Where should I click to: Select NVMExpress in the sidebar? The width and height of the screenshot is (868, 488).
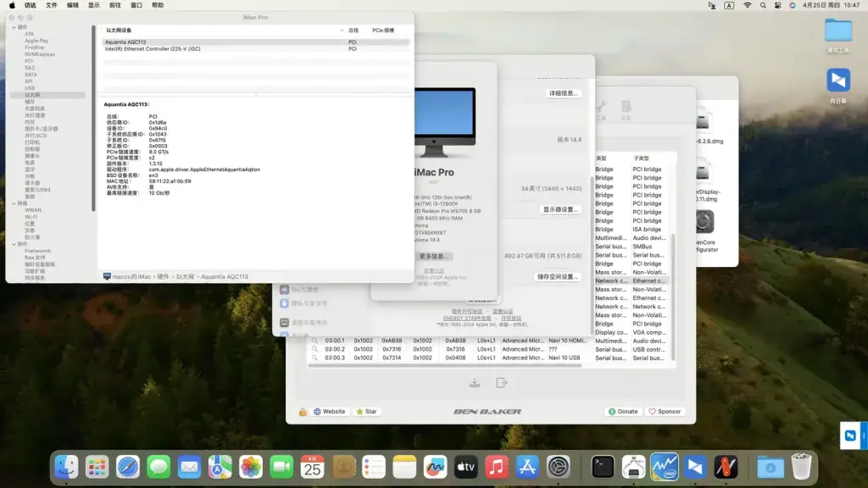(x=40, y=54)
